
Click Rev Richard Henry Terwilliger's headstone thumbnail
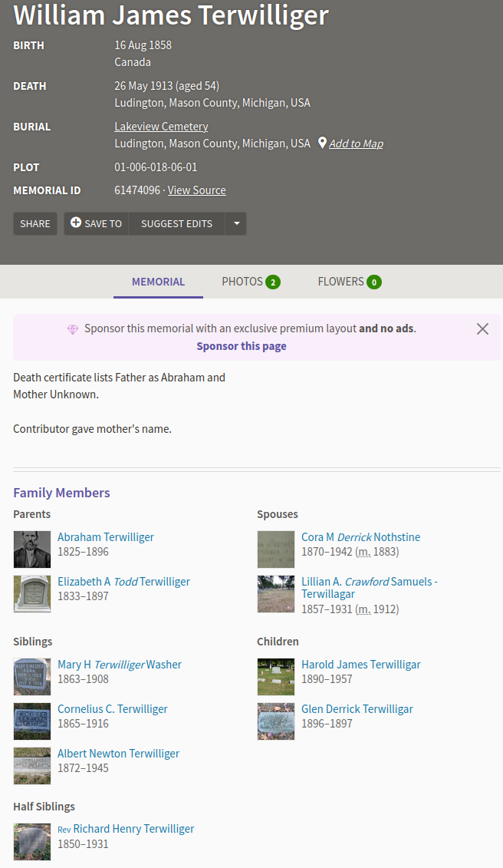[32, 842]
